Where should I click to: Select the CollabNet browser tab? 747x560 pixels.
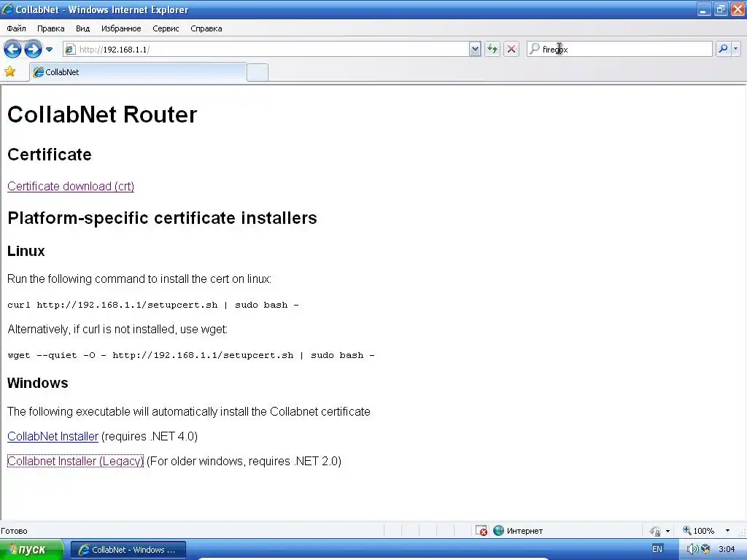pyautogui.click(x=138, y=72)
